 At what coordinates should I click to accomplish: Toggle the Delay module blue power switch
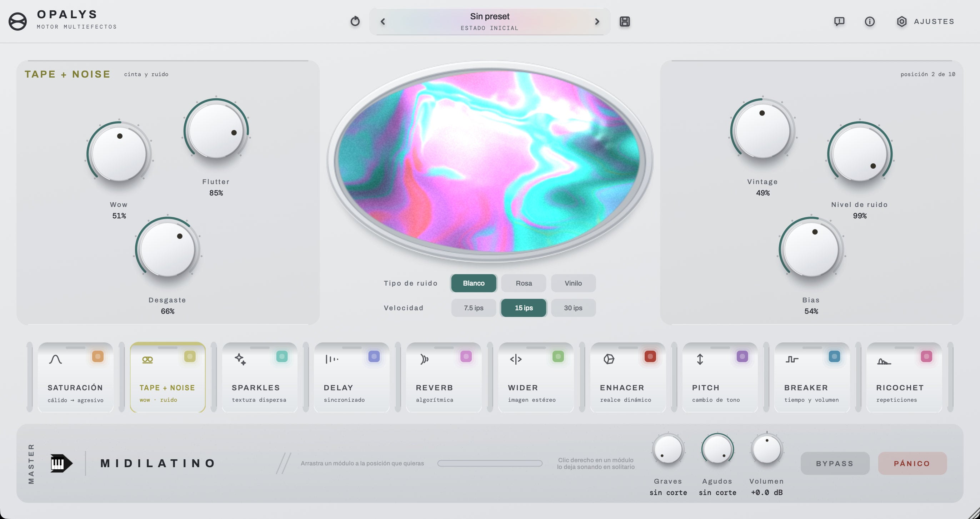pos(374,356)
